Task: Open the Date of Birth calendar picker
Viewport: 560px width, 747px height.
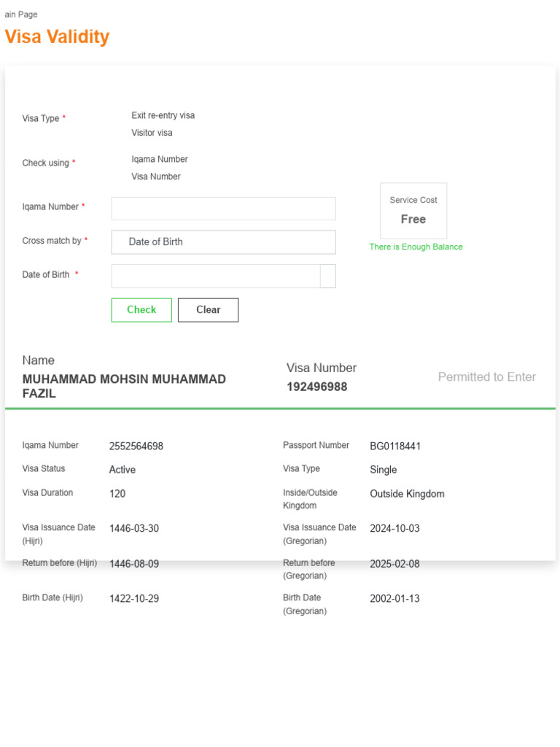Action: [x=328, y=276]
